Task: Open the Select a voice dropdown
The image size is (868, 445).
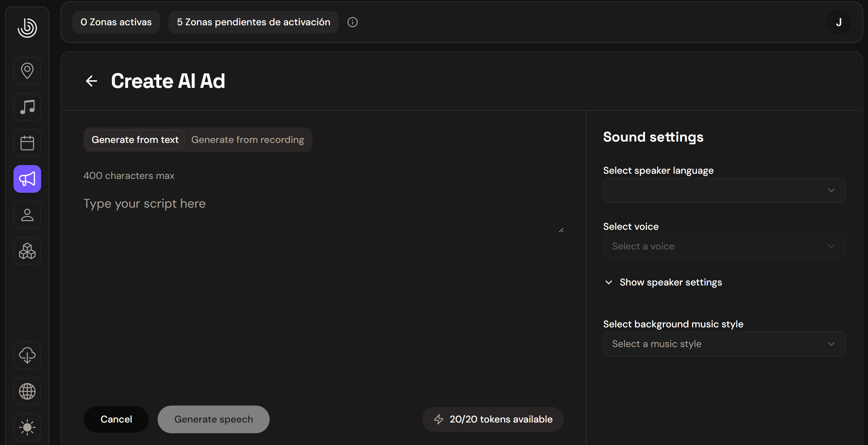Action: (724, 246)
